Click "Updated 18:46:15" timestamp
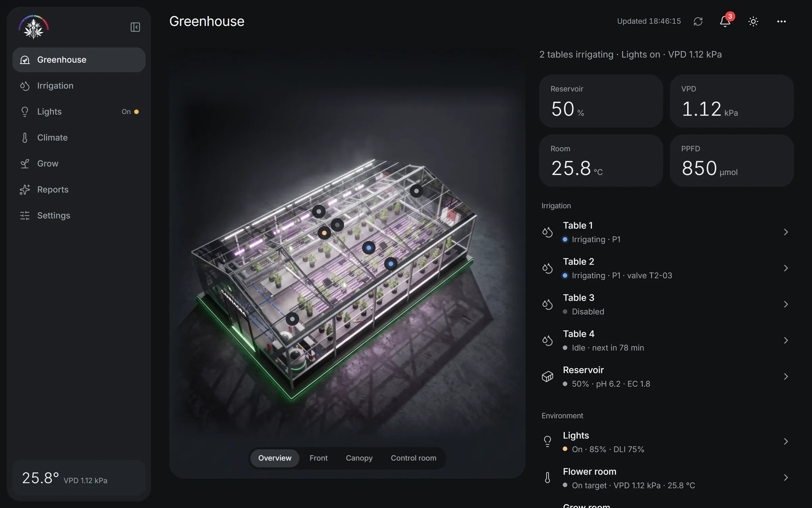The width and height of the screenshot is (812, 508). (x=649, y=21)
